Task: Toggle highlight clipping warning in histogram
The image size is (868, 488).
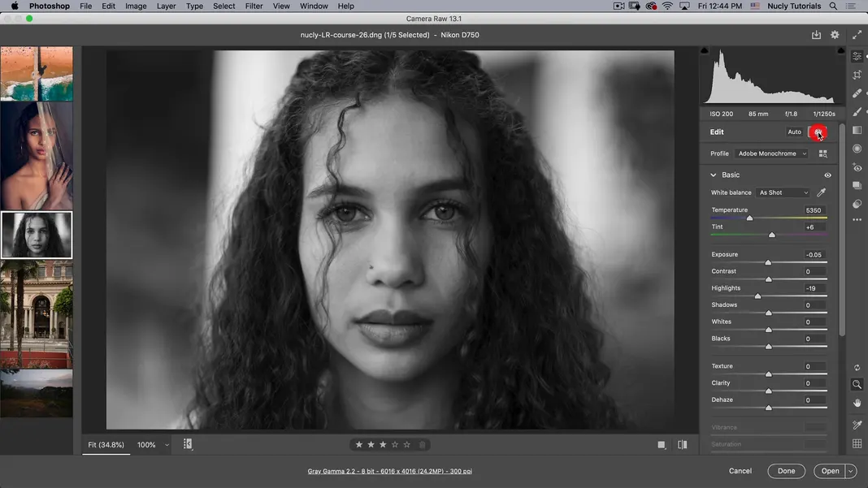Action: click(841, 50)
